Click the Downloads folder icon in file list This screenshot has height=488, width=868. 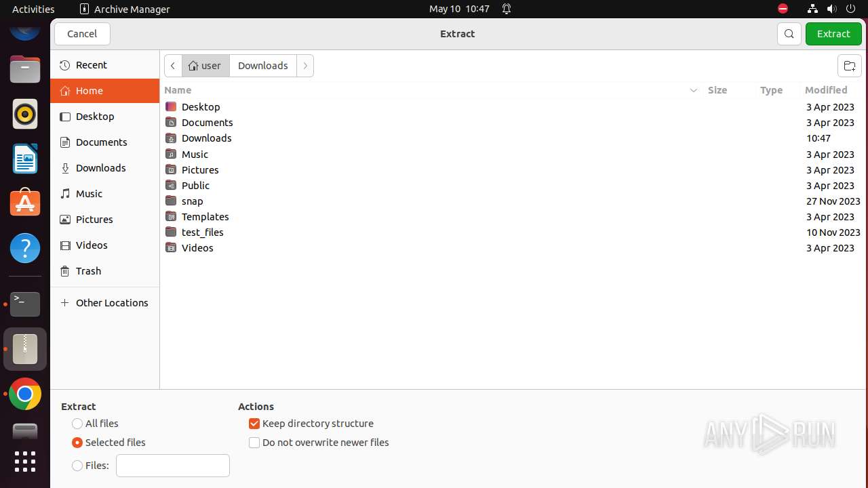[x=171, y=138]
